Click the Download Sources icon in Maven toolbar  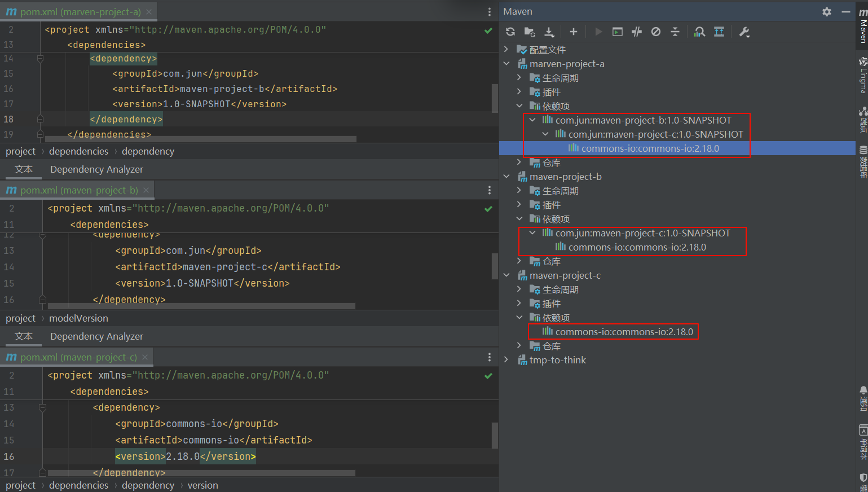coord(549,32)
